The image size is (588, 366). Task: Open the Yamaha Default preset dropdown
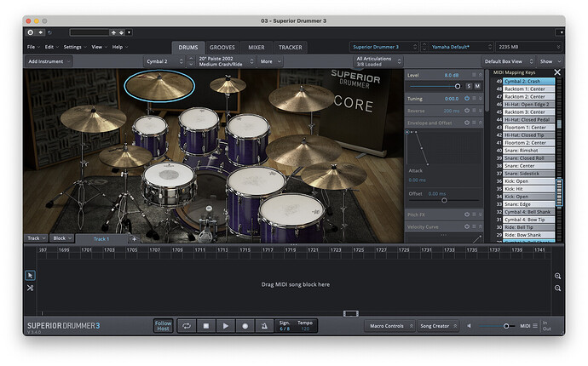(x=461, y=47)
